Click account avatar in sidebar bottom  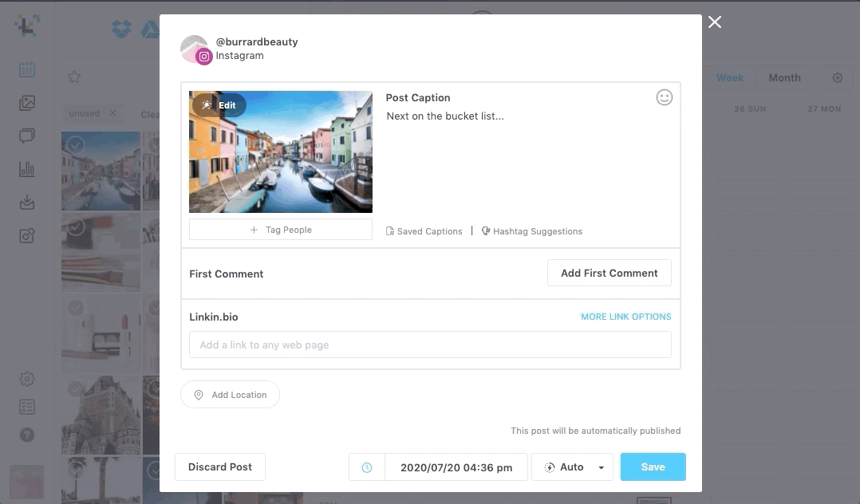click(27, 482)
